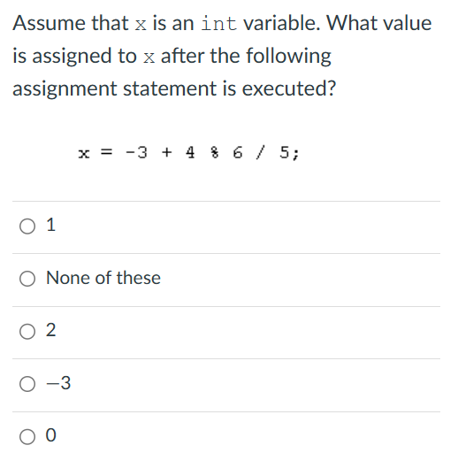
Task: Click the word 'executed?' in the question
Action: point(289,88)
